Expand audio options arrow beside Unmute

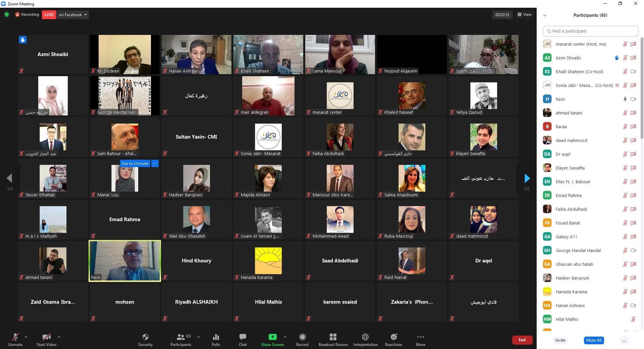[x=26, y=337]
